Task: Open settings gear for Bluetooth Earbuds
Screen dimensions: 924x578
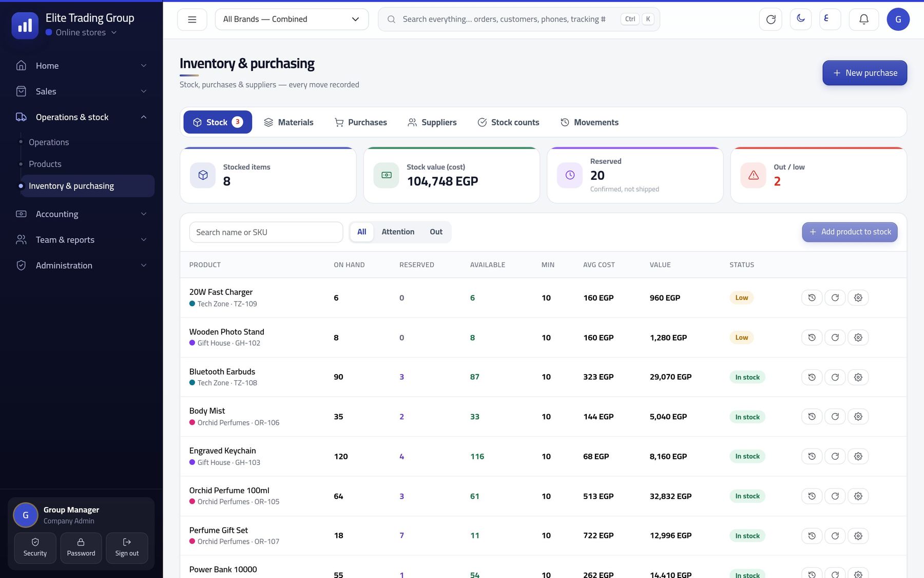Action: [858, 377]
